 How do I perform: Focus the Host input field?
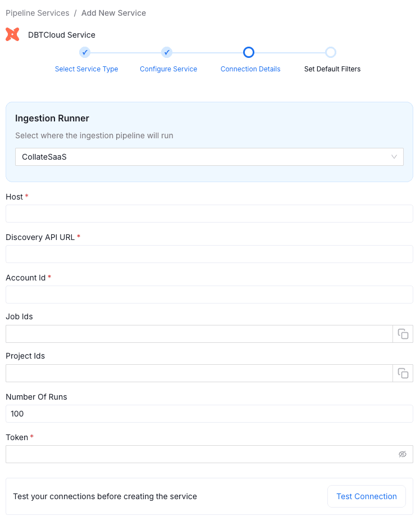209,214
